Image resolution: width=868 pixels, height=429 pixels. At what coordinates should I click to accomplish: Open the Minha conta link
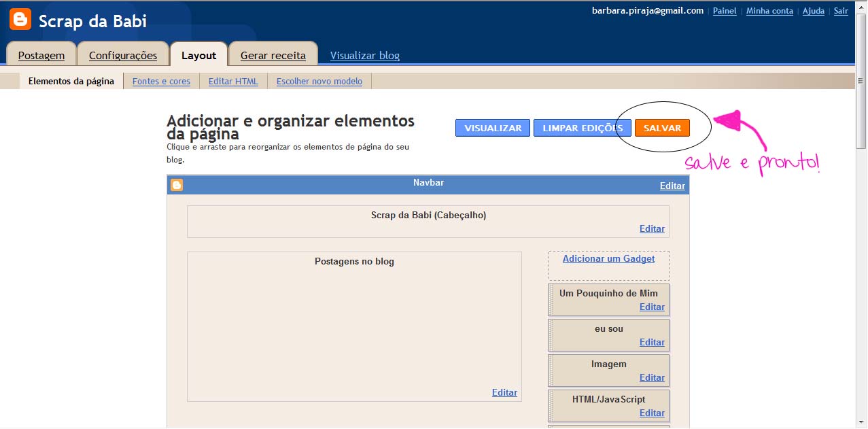click(x=769, y=11)
